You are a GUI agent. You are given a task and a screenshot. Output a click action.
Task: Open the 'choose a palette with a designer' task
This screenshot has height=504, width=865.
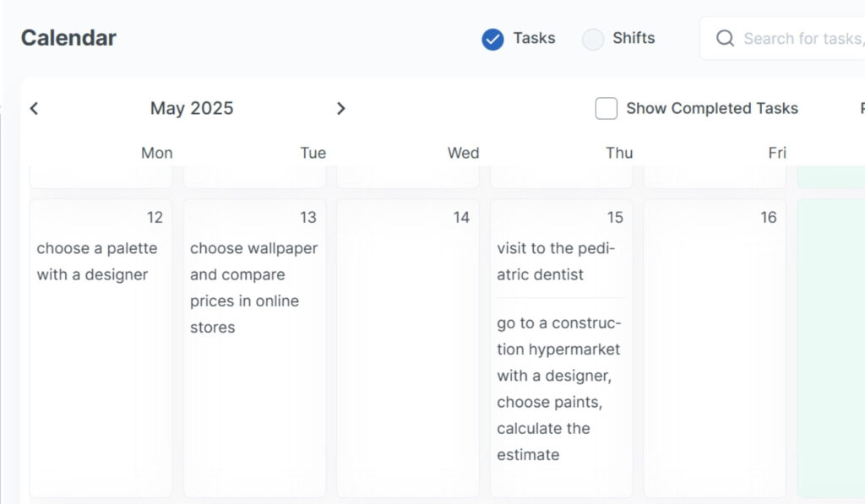click(x=97, y=262)
